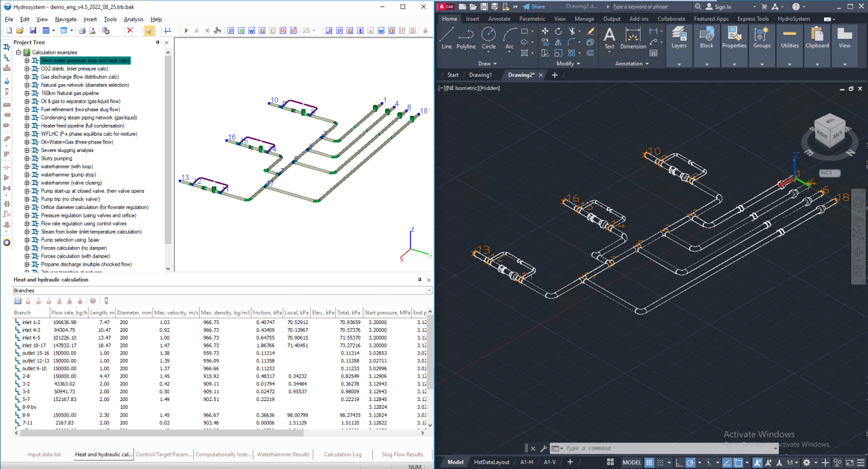Click the green Run calculation play icon

click(186, 30)
